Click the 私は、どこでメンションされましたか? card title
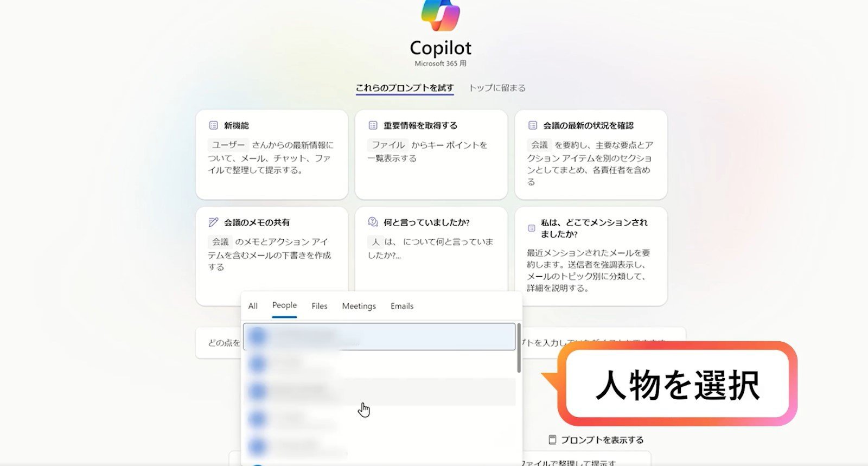This screenshot has width=868, height=466. (594, 228)
